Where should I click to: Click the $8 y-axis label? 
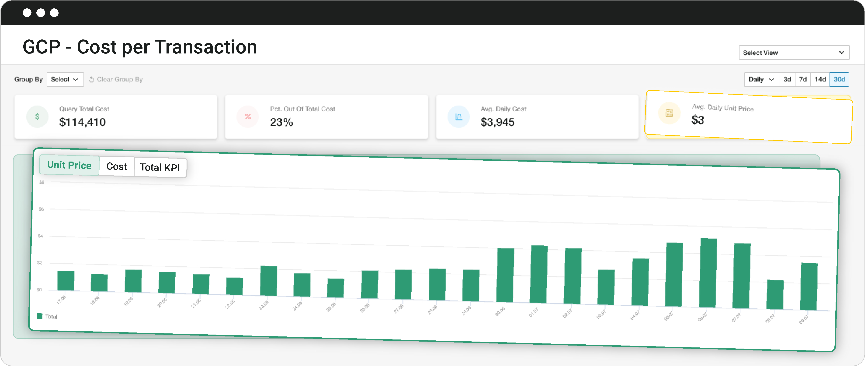pos(42,182)
